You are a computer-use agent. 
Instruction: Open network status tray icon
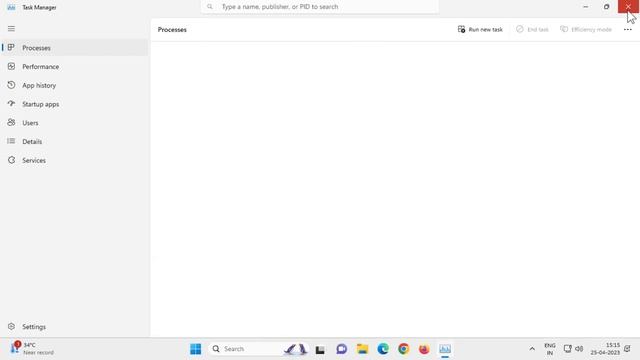567,349
